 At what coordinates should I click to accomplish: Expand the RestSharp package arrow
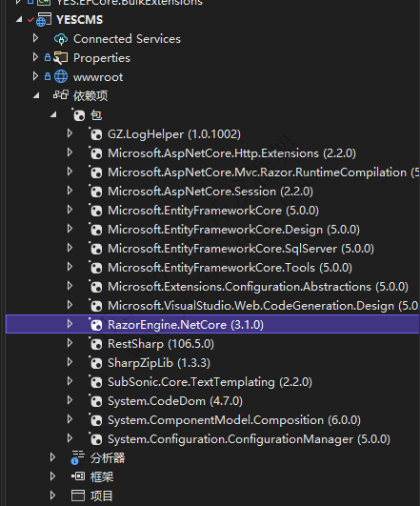[x=70, y=343]
